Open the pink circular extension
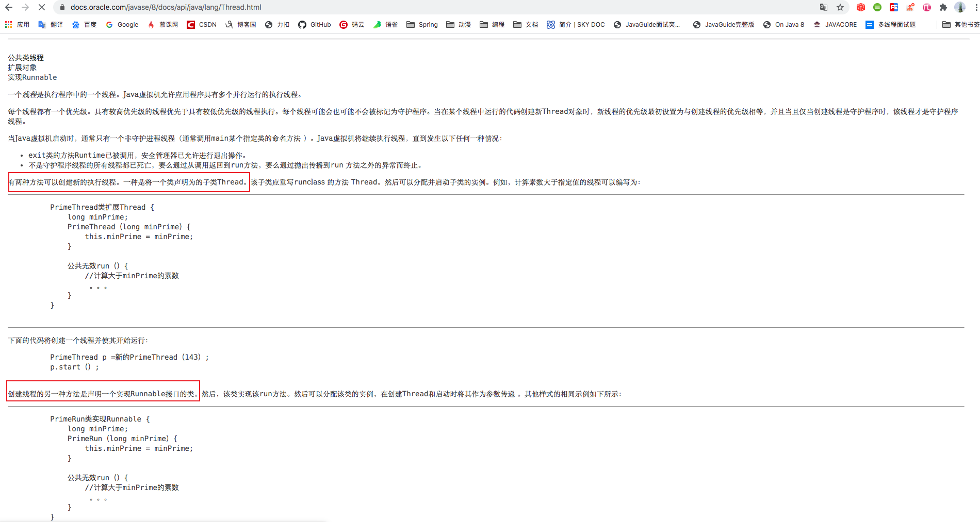980x522 pixels. click(x=927, y=7)
